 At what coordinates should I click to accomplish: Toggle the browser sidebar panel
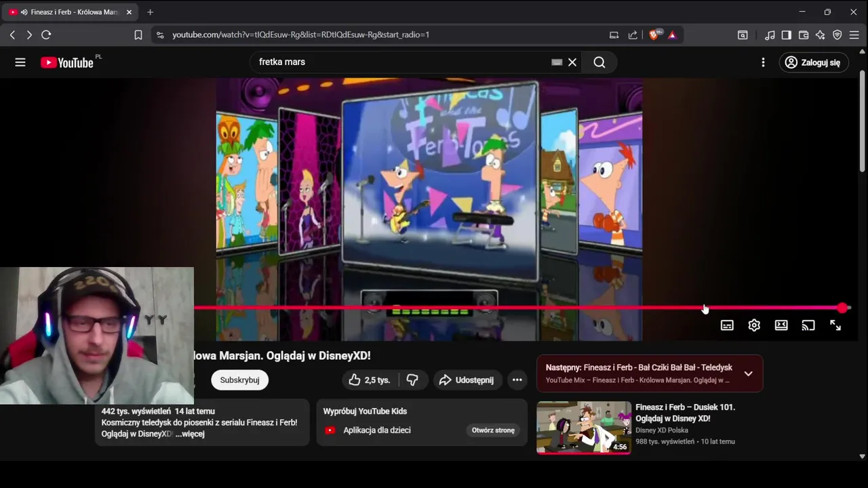click(787, 35)
